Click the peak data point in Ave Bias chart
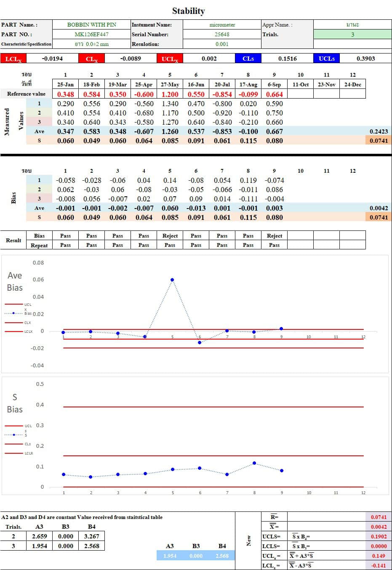Screen dimensions: 392x570 pos(172,280)
